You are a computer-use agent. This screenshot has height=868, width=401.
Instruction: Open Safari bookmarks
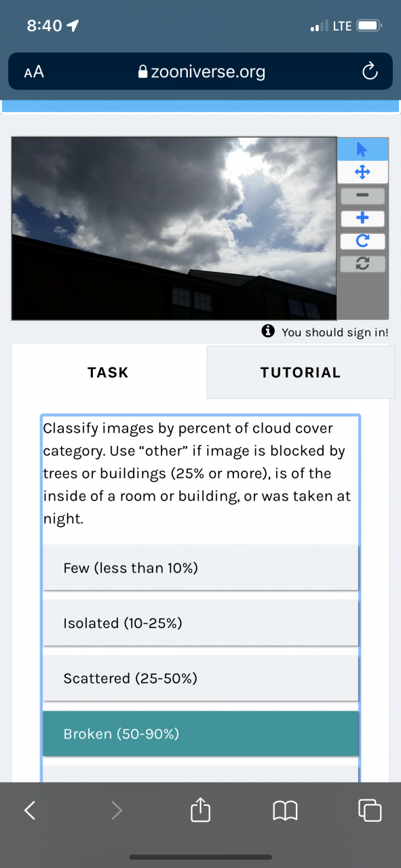285,810
